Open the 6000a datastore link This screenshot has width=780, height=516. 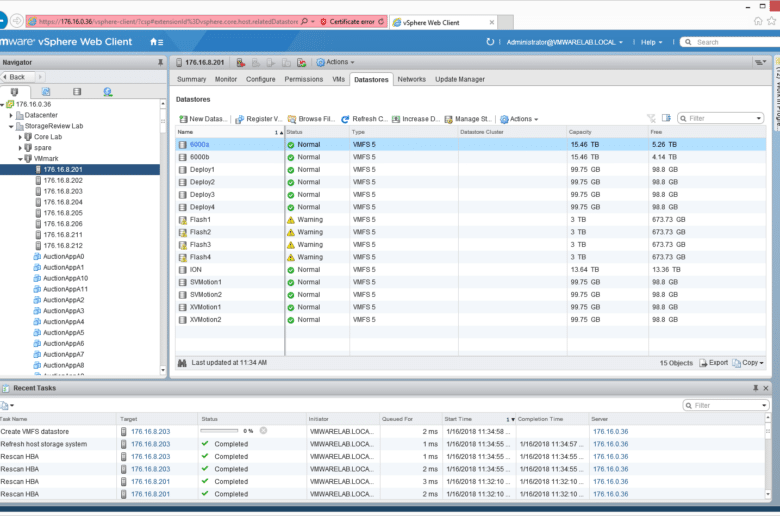tap(199, 145)
